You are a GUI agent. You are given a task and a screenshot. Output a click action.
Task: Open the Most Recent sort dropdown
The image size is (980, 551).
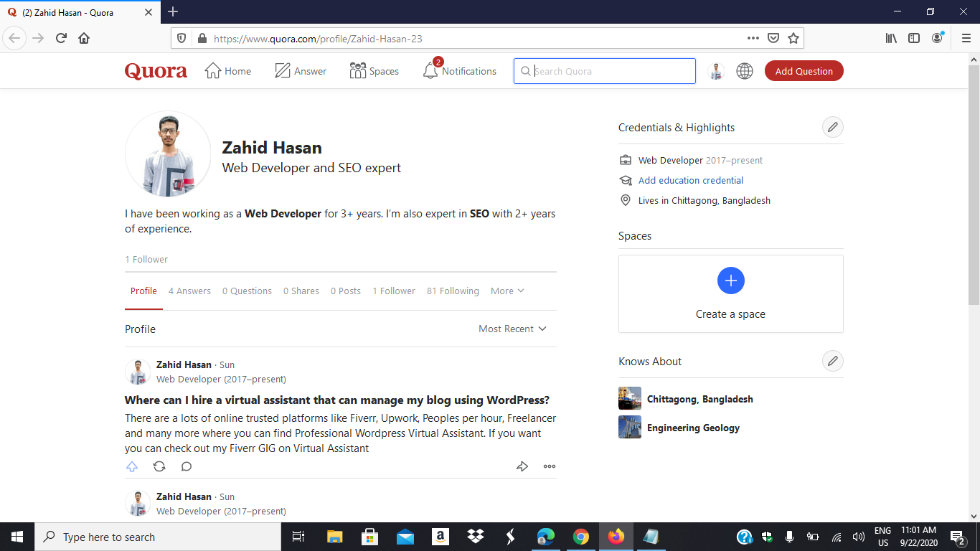point(512,329)
